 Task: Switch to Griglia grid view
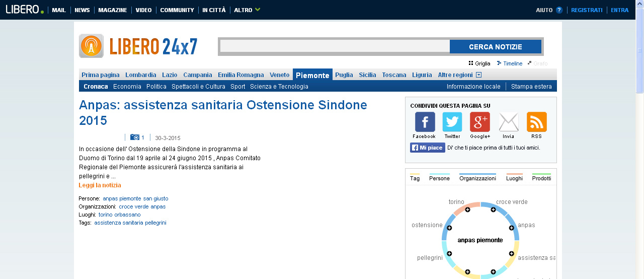click(479, 63)
